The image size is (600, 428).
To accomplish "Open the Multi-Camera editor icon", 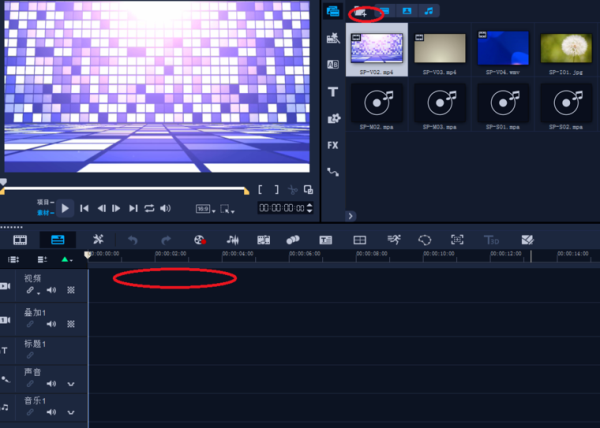I will coord(527,240).
